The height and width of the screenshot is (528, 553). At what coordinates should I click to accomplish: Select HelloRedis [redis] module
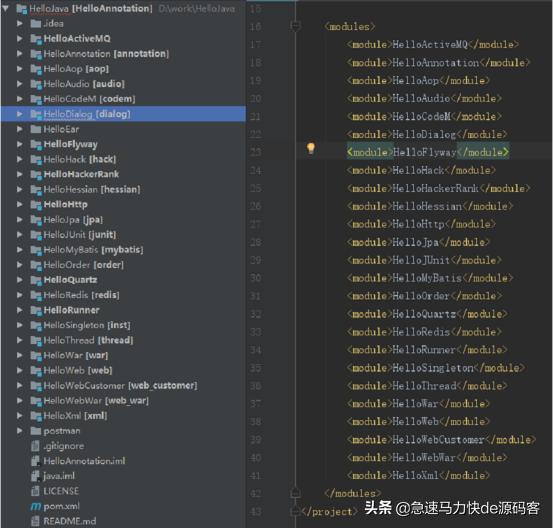tap(81, 295)
